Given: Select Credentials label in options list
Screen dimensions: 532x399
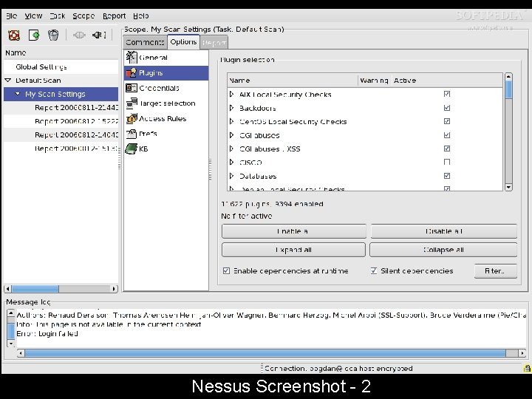Looking at the screenshot, I should (159, 88).
